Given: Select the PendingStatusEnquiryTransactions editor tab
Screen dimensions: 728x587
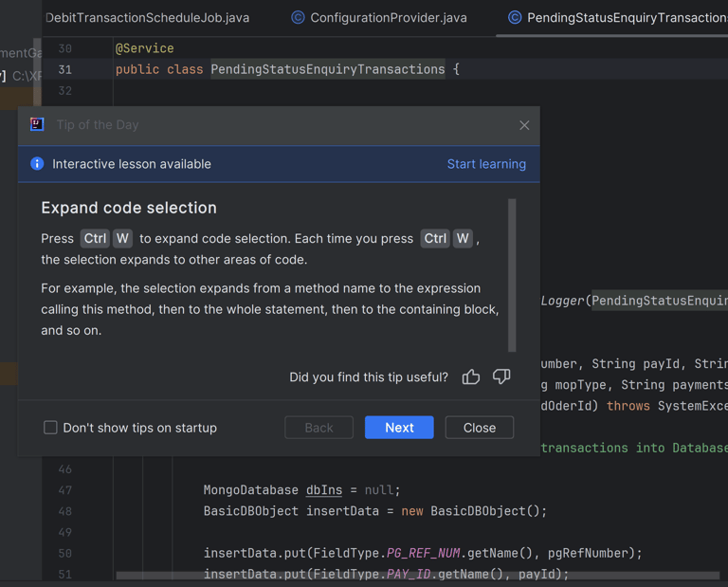Looking at the screenshot, I should (626, 17).
